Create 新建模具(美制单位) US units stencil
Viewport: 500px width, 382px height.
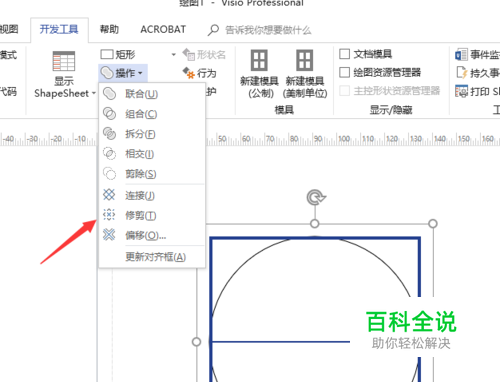click(x=305, y=74)
